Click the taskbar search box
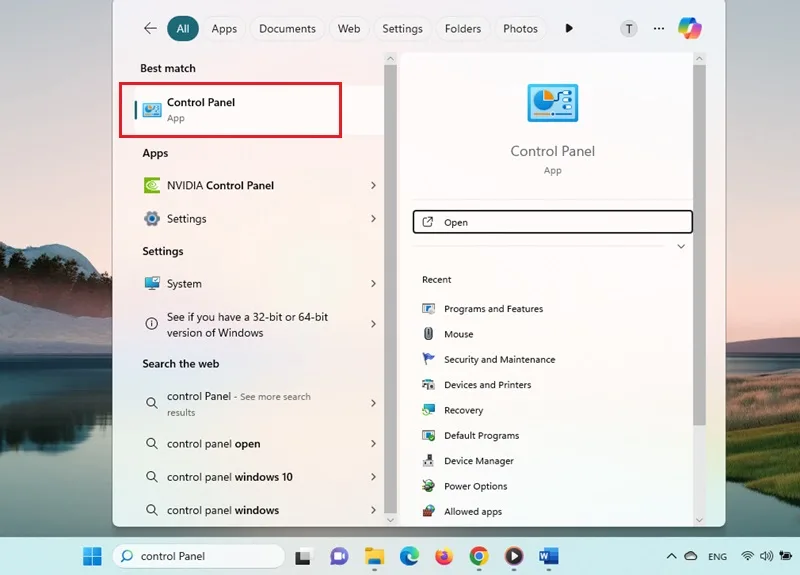The width and height of the screenshot is (800, 575). 198,556
